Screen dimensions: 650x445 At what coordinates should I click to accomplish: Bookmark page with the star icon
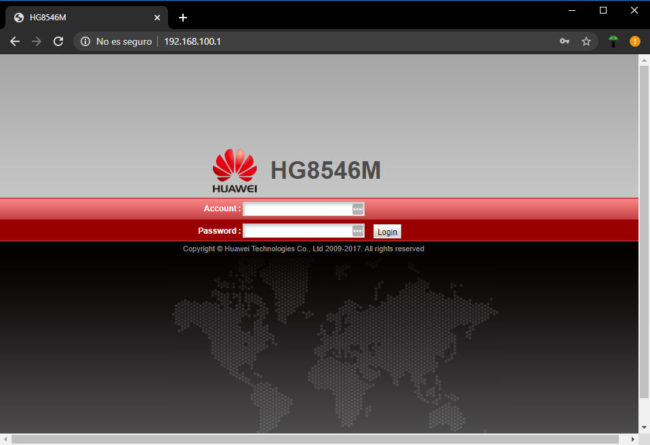[586, 41]
